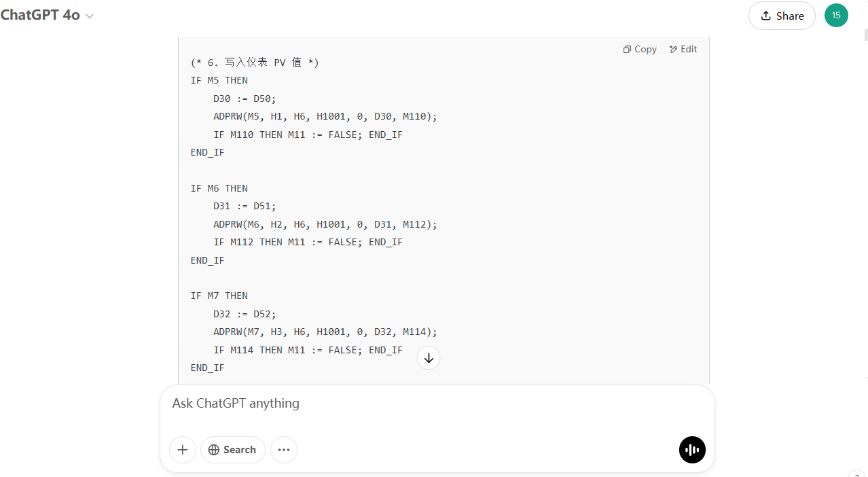Click the Edit code pencil button
868x477 pixels.
[x=683, y=49]
